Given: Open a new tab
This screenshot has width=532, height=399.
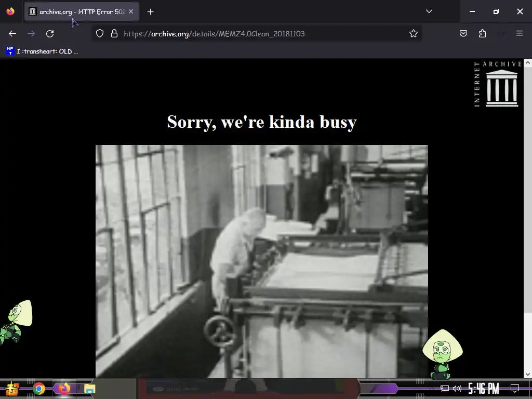Looking at the screenshot, I should [151, 12].
